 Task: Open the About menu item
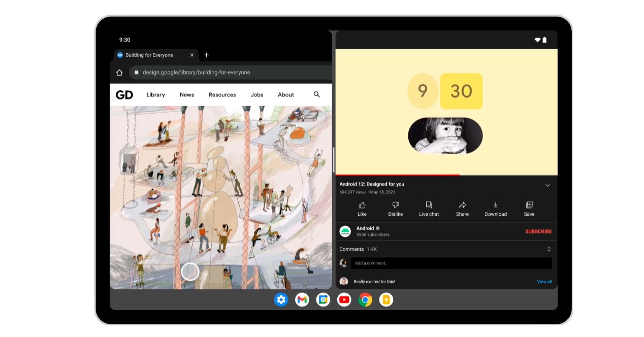coord(286,95)
